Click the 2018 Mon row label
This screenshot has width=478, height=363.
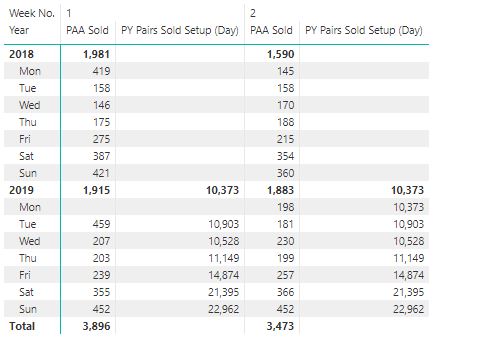30,71
